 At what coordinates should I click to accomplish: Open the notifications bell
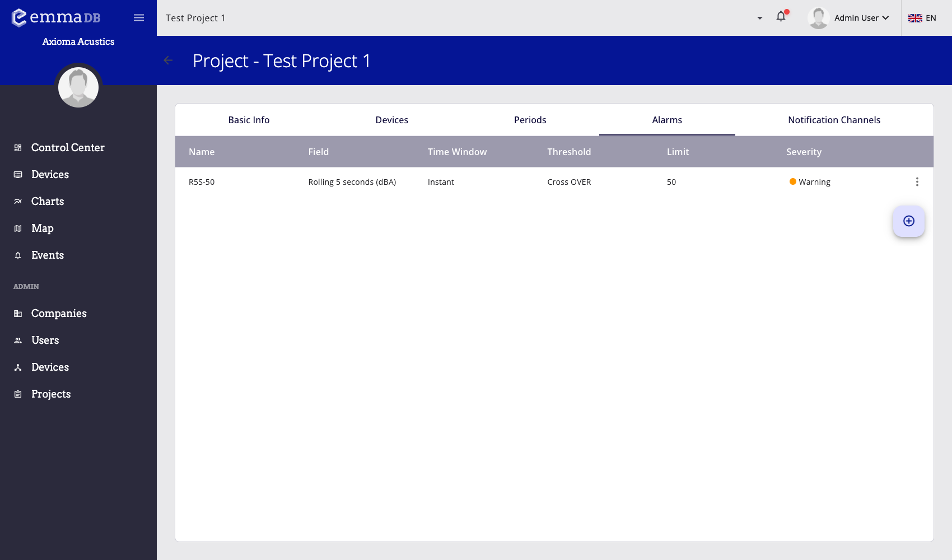pyautogui.click(x=781, y=17)
